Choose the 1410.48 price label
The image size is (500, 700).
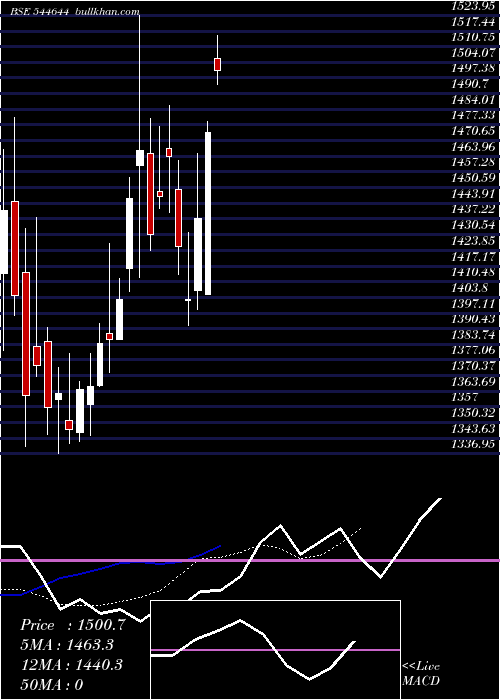(x=473, y=272)
